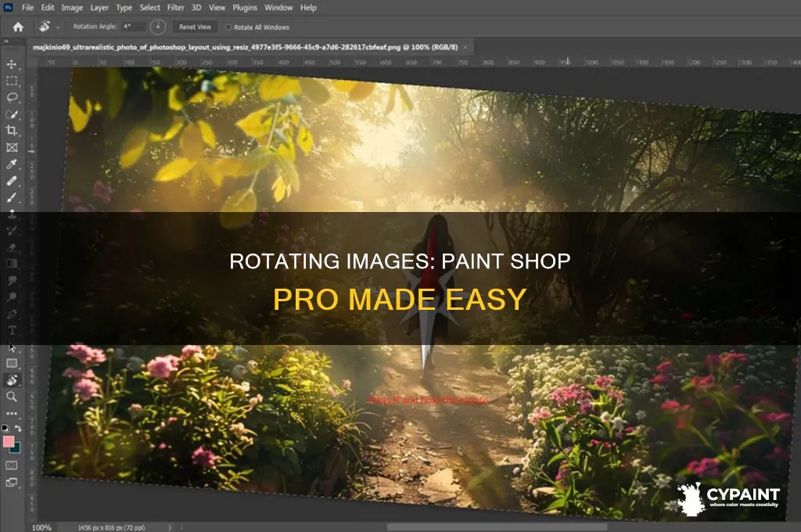Click the Reset View button
This screenshot has height=532, width=801.
coord(195,27)
